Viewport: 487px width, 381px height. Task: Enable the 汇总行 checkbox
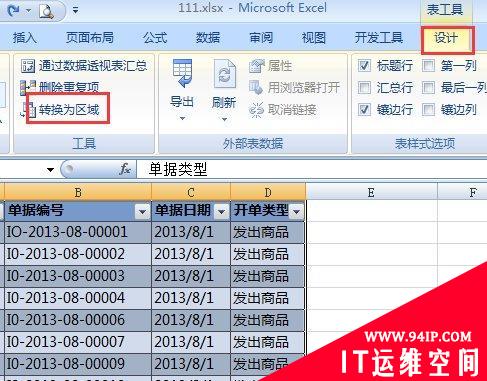[364, 88]
